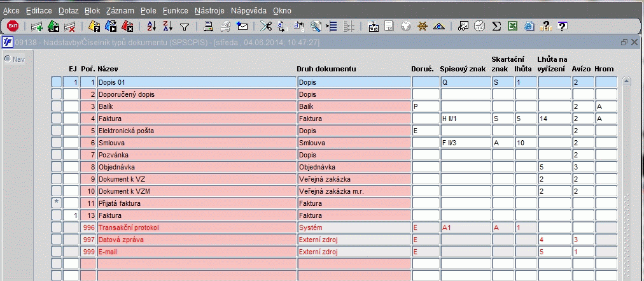
Task: Open the Editace menu
Action: tap(39, 11)
